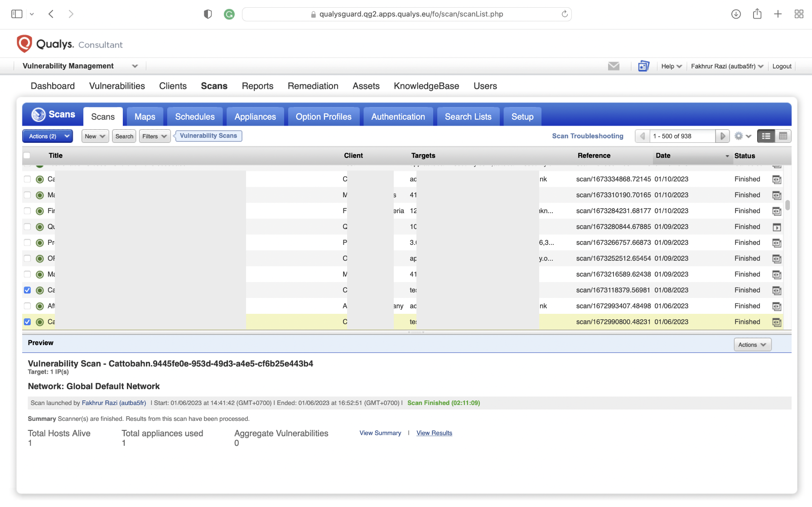
Task: Toggle the select-all checkbox in header
Action: point(27,156)
